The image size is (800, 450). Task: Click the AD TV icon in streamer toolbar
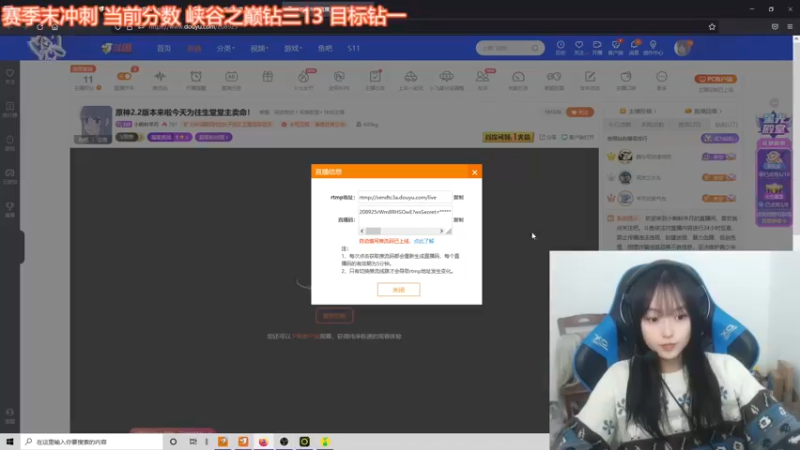pyautogui.click(x=231, y=77)
